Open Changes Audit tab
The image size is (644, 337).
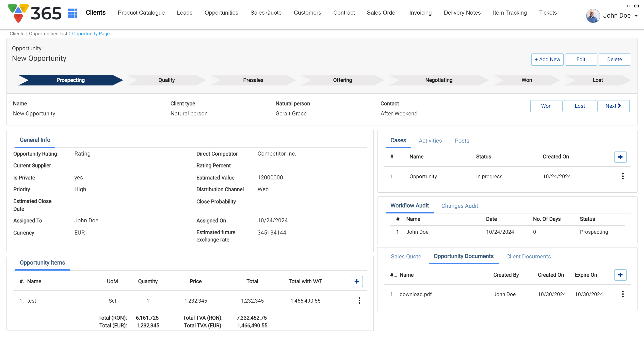(459, 206)
